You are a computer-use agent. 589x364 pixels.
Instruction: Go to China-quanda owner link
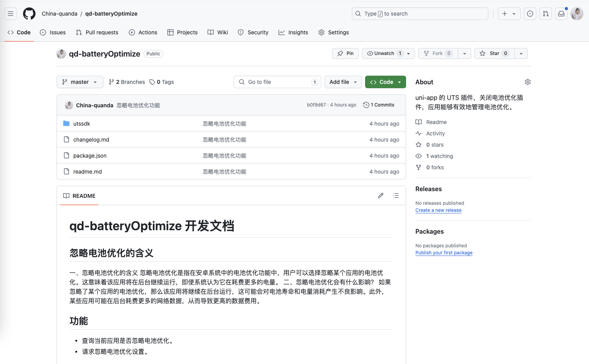(60, 14)
